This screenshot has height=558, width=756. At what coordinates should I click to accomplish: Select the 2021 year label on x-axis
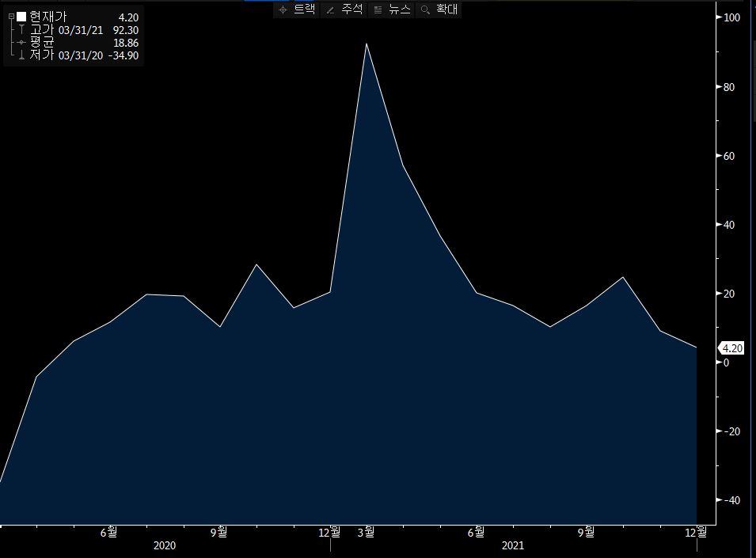[512, 545]
